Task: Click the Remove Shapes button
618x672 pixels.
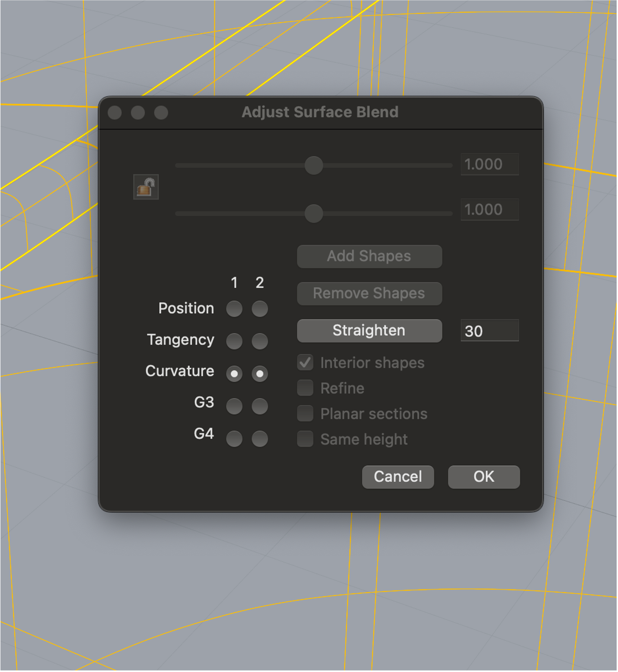Action: [x=369, y=293]
